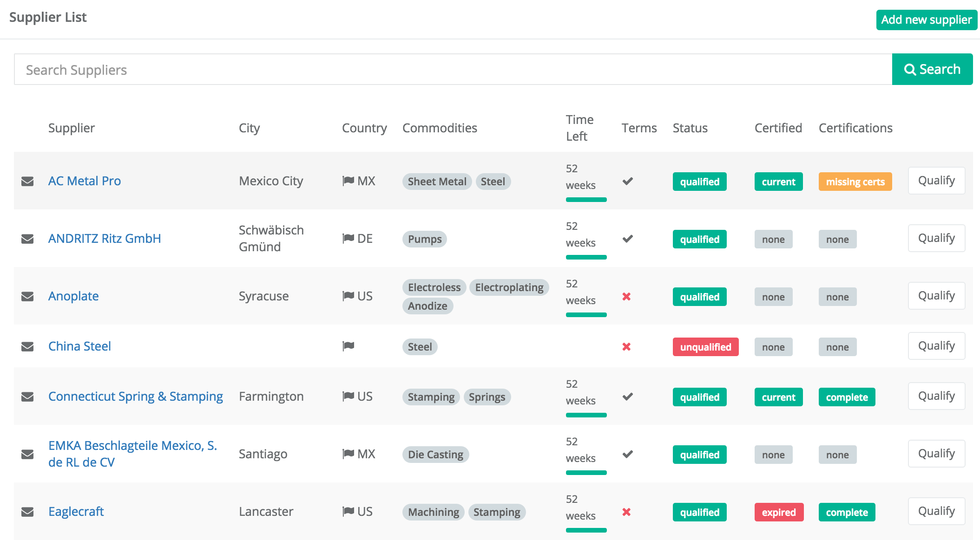Click the Supplier column header

coord(72,128)
